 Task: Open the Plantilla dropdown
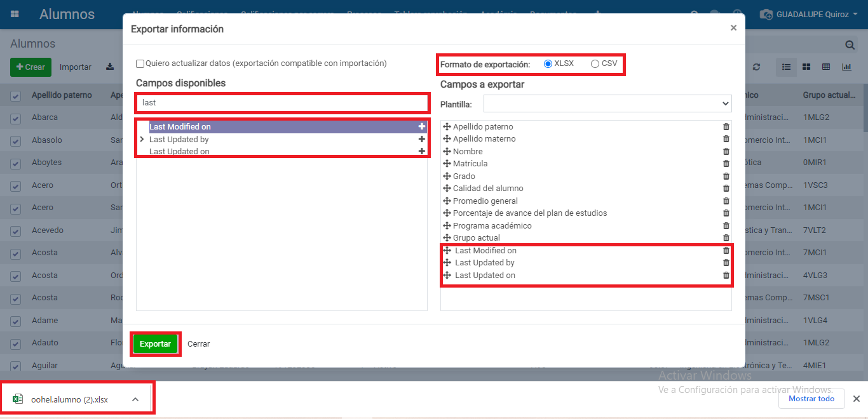(x=607, y=103)
